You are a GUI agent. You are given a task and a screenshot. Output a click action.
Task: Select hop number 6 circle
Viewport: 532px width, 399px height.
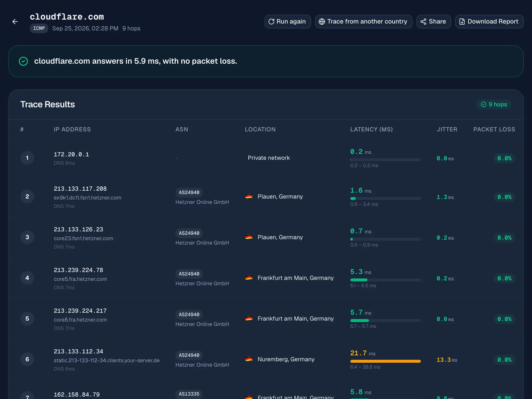click(x=27, y=359)
